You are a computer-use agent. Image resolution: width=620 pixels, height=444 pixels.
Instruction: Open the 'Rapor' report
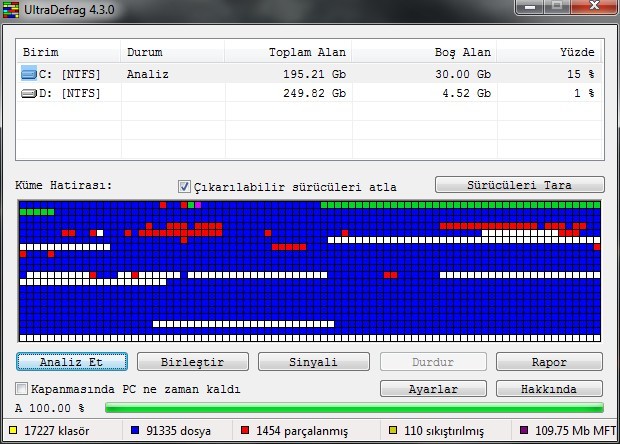pyautogui.click(x=549, y=361)
